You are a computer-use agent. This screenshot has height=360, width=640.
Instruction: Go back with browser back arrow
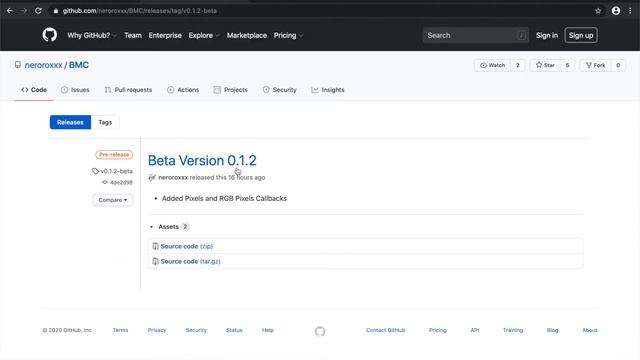pyautogui.click(x=10, y=11)
